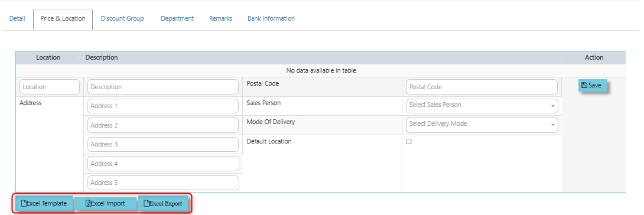Click the Excel Import spreadsheet icon

pyautogui.click(x=88, y=204)
